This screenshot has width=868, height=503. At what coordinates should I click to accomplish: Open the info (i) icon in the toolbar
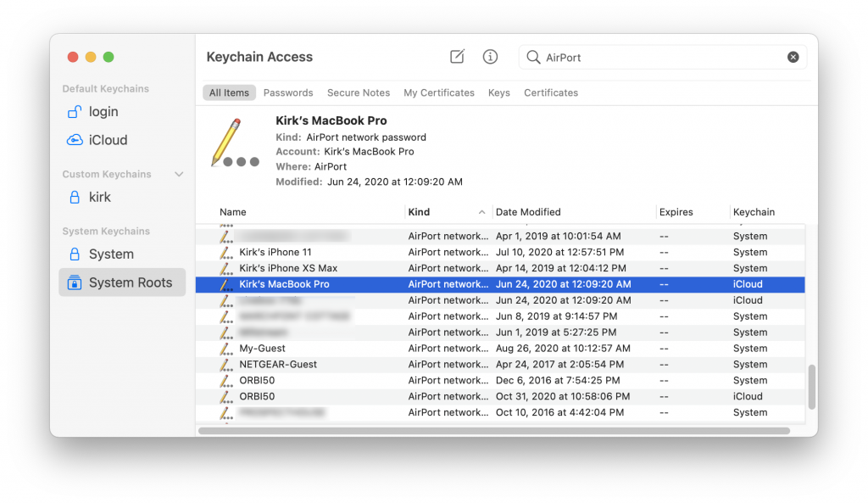coord(490,57)
